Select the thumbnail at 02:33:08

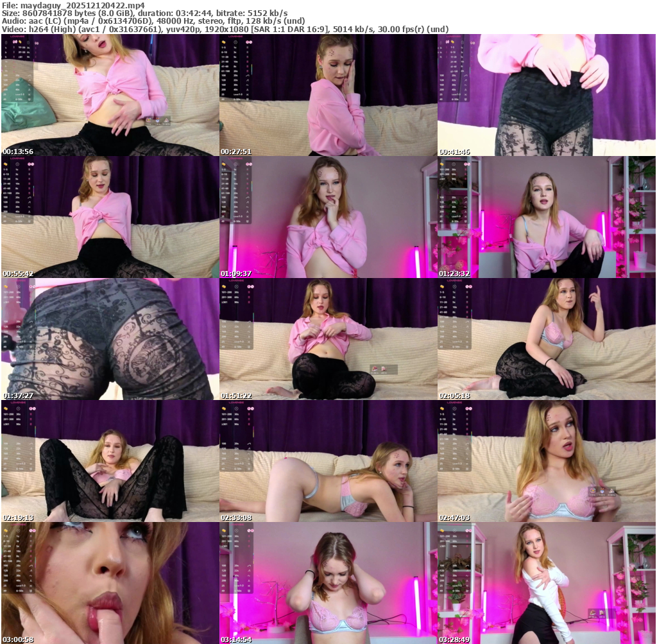tap(328, 461)
